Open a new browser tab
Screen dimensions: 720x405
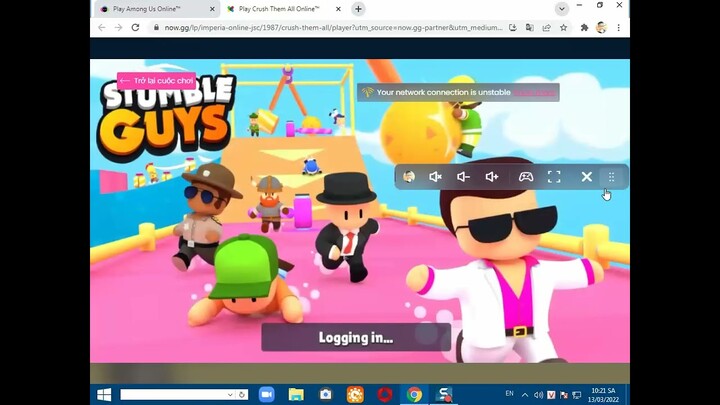point(358,9)
